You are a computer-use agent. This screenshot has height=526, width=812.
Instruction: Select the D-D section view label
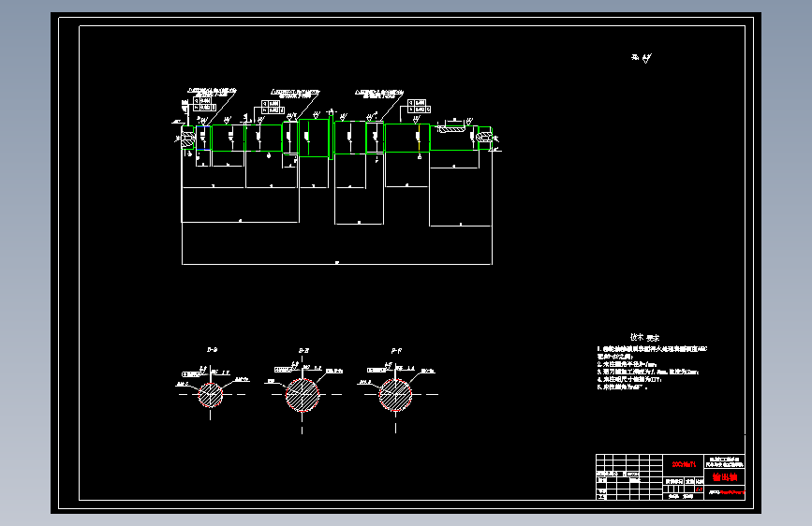[x=212, y=350]
